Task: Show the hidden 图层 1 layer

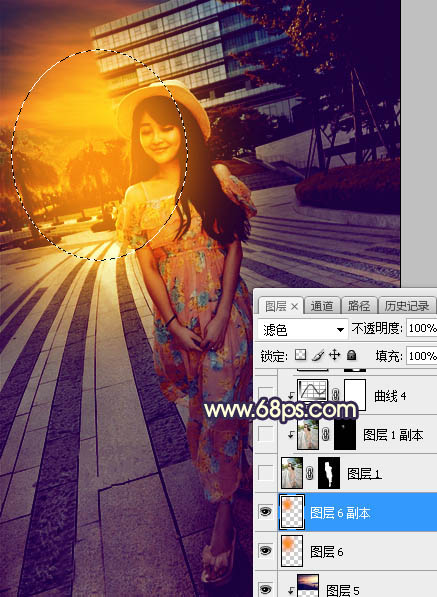Action: [265, 473]
